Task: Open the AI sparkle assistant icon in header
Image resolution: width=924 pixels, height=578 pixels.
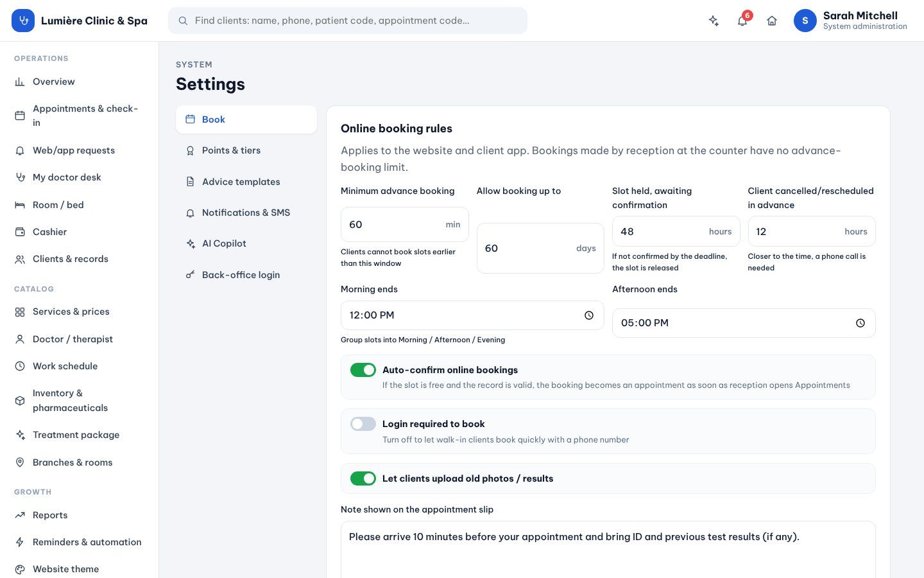Action: coord(714,21)
